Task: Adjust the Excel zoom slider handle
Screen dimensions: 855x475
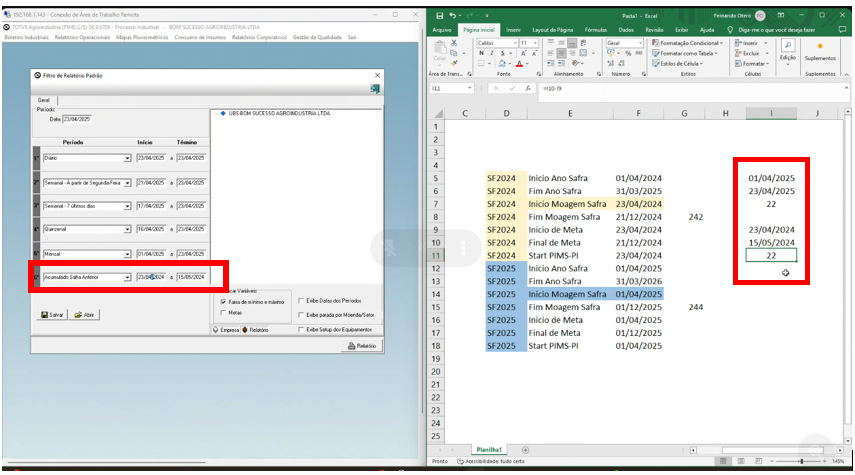Action: pyautogui.click(x=801, y=461)
